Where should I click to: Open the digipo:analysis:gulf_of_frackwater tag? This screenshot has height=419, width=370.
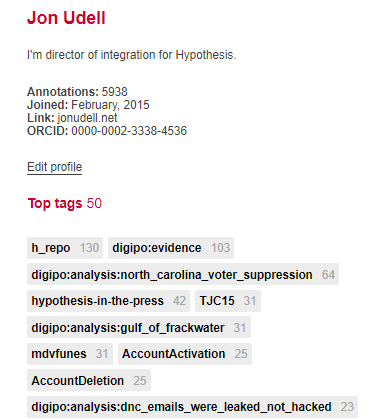click(139, 327)
